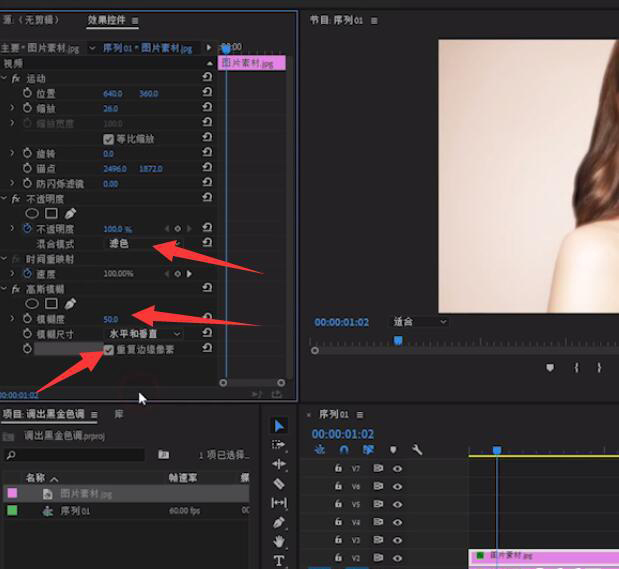
Task: Select the Selection tool arrow
Action: pos(279,426)
